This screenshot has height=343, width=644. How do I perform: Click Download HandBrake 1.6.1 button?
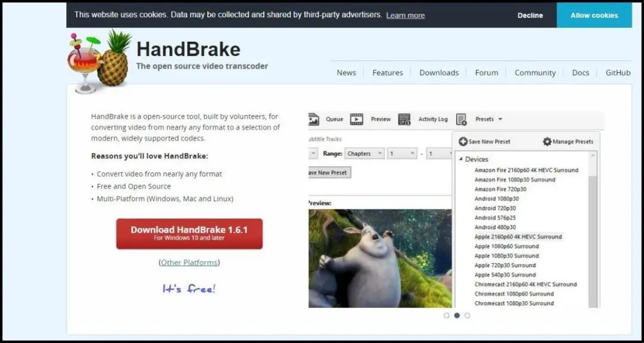[x=190, y=234]
